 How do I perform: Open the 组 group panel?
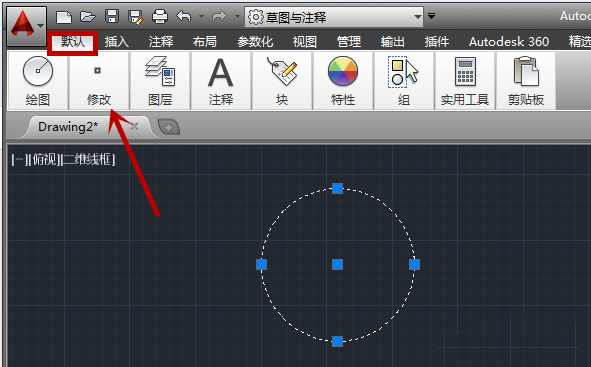tap(404, 81)
